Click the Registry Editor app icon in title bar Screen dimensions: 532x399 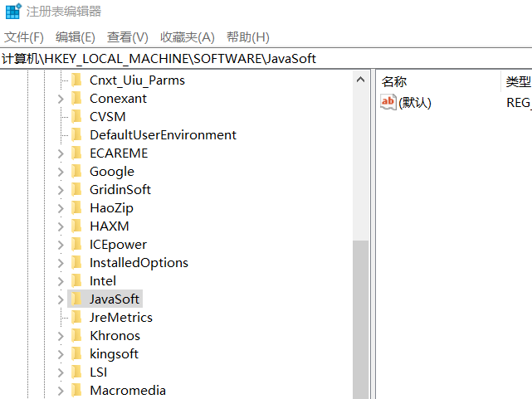click(x=13, y=11)
